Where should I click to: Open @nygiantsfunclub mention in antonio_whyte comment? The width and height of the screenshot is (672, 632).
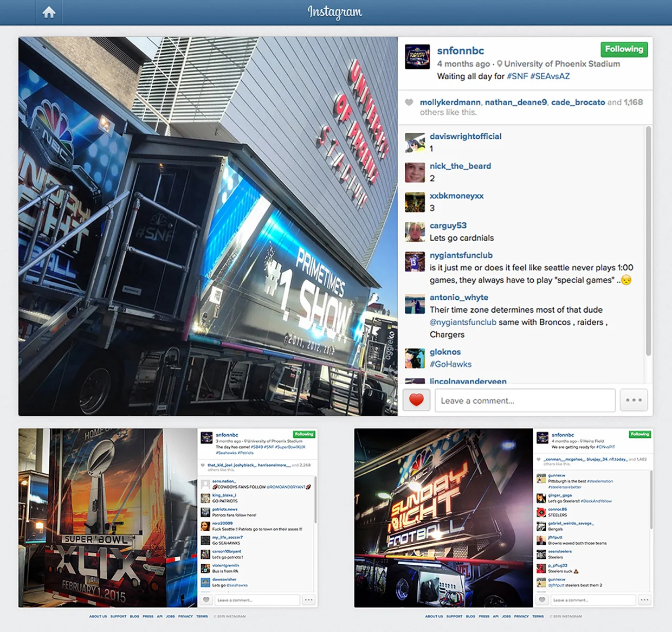point(463,322)
